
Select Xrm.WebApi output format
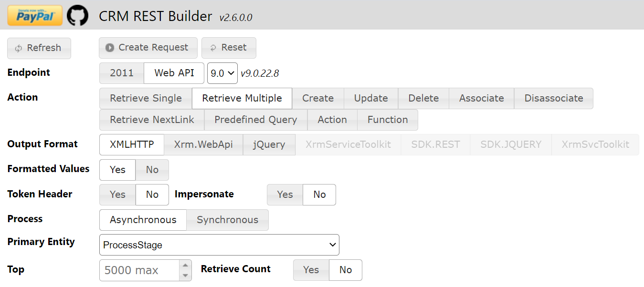click(203, 144)
